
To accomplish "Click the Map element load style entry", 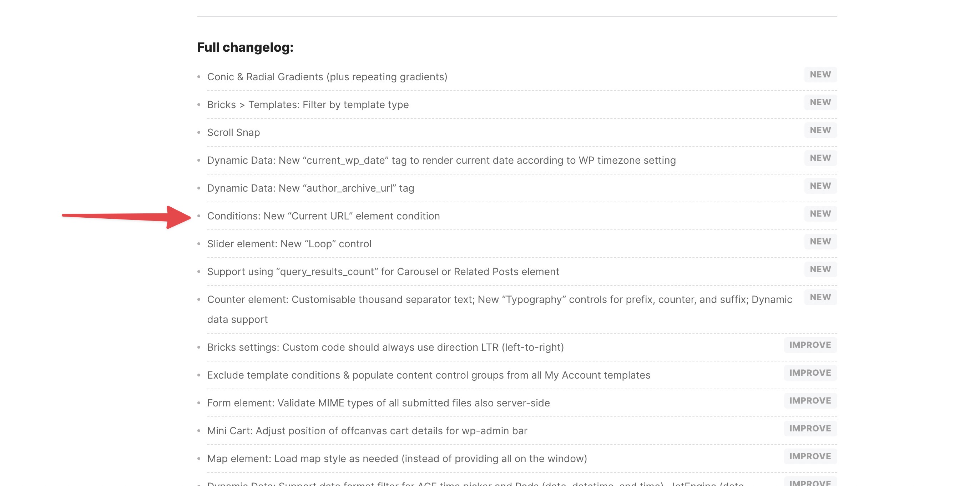I will [x=397, y=458].
